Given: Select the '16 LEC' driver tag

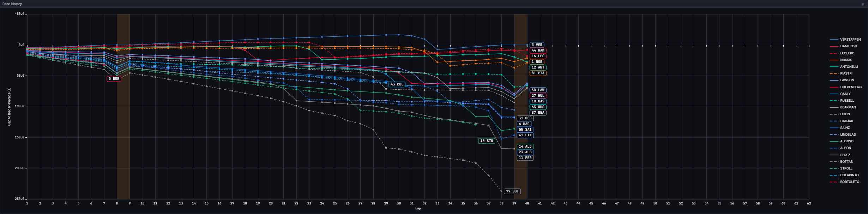Looking at the screenshot, I should tap(538, 56).
